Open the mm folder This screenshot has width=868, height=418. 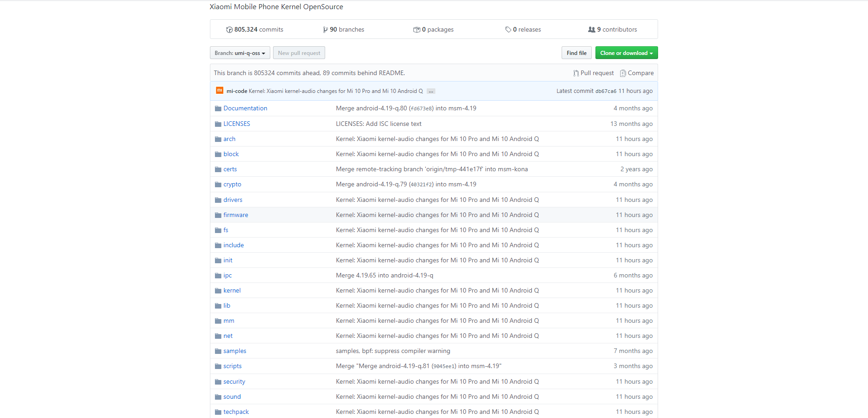(229, 321)
